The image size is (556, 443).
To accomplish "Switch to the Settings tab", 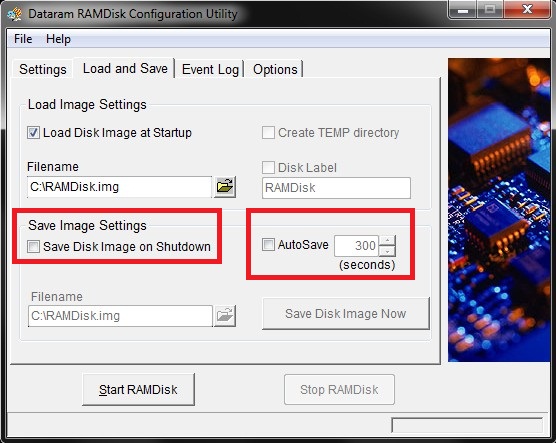I will [43, 69].
